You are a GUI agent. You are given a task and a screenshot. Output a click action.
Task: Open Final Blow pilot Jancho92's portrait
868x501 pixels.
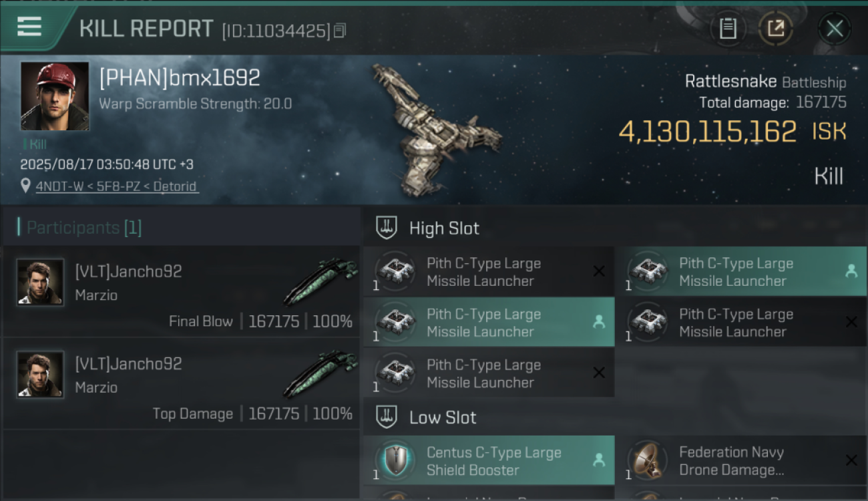(41, 283)
